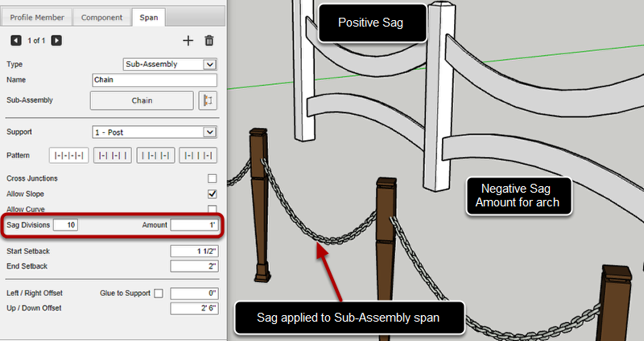Switch to the Profile Member tab

[x=38, y=17]
